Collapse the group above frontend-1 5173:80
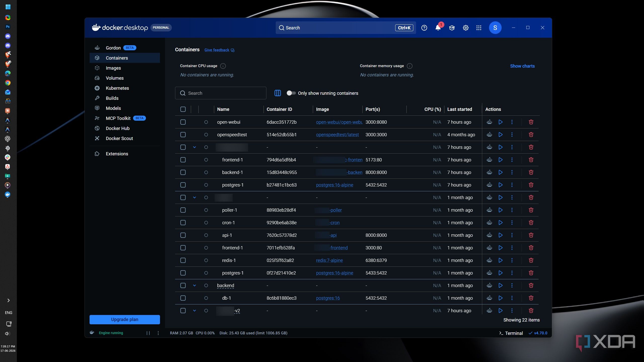This screenshot has height=362, width=644. pos(194,147)
